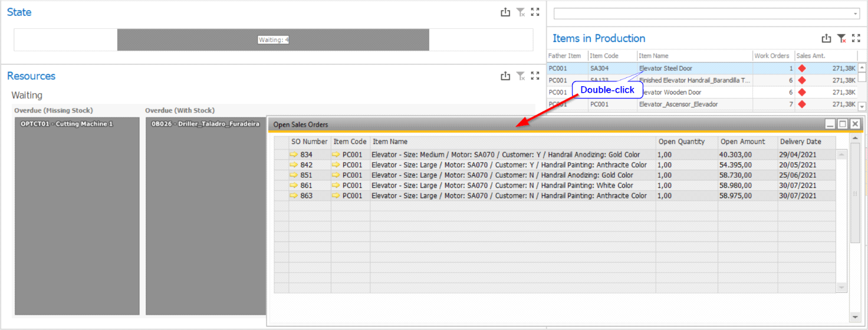868x330 pixels.
Task: Click the export icon in Resources panel
Action: [505, 76]
